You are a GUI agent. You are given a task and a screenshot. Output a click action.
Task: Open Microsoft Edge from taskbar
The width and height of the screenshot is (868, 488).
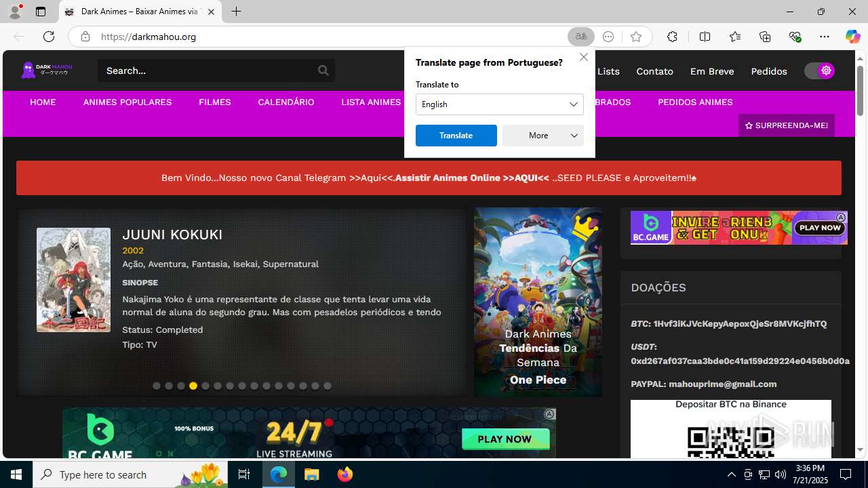279,474
